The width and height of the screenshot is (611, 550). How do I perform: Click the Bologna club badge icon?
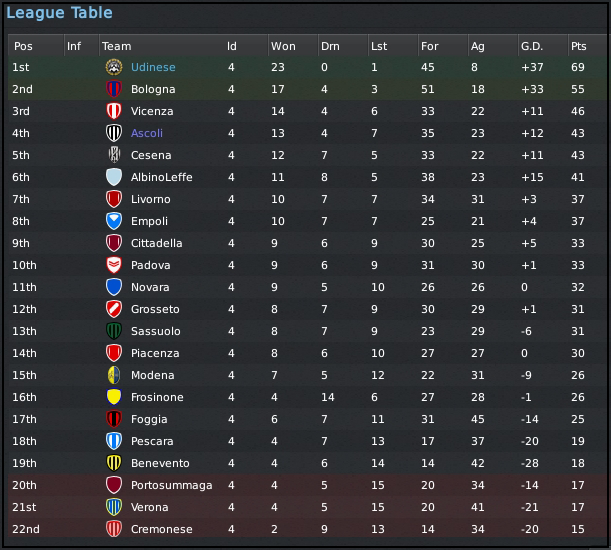pyautogui.click(x=113, y=89)
